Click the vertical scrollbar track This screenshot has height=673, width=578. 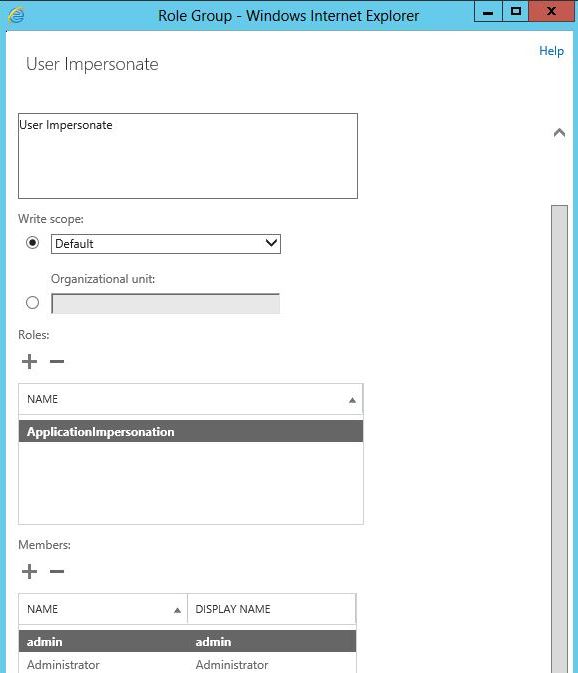click(x=560, y=438)
